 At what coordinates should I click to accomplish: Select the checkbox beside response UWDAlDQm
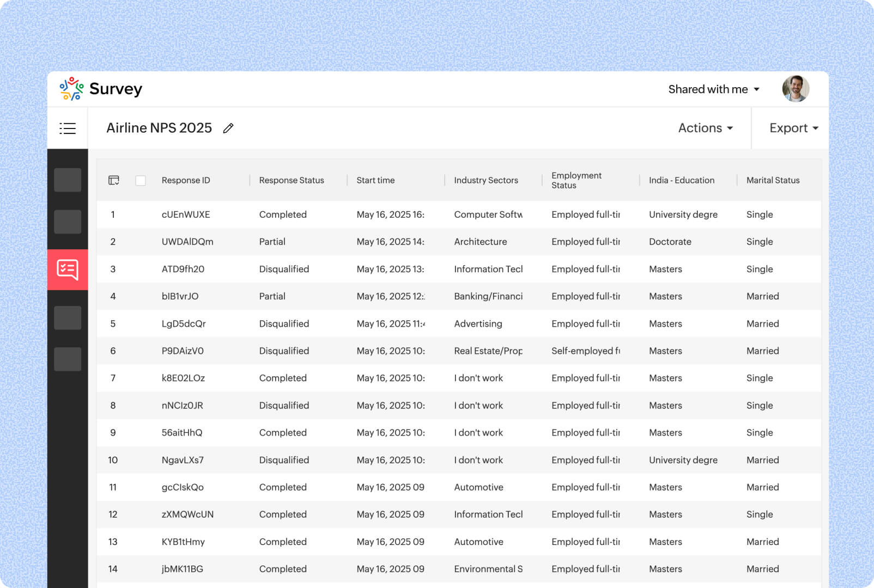coord(141,242)
